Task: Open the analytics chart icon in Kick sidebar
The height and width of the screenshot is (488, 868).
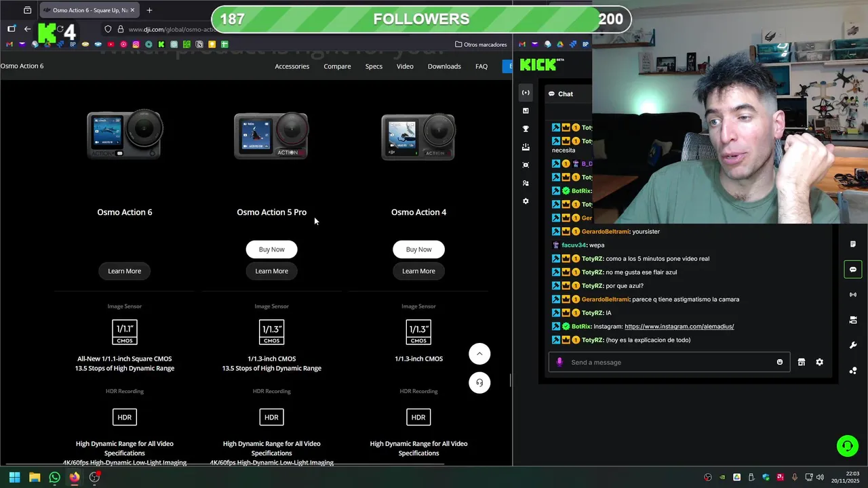Action: tap(526, 110)
